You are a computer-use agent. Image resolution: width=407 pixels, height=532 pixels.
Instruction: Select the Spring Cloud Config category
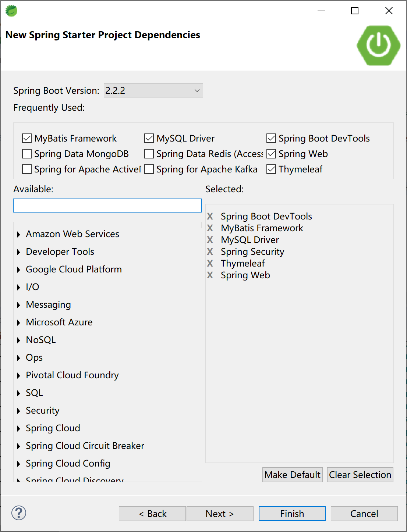(68, 463)
